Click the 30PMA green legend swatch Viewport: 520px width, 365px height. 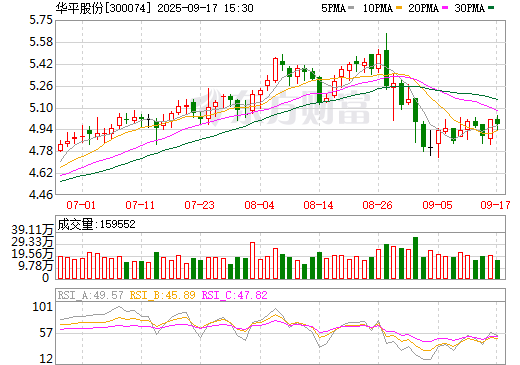[491, 8]
